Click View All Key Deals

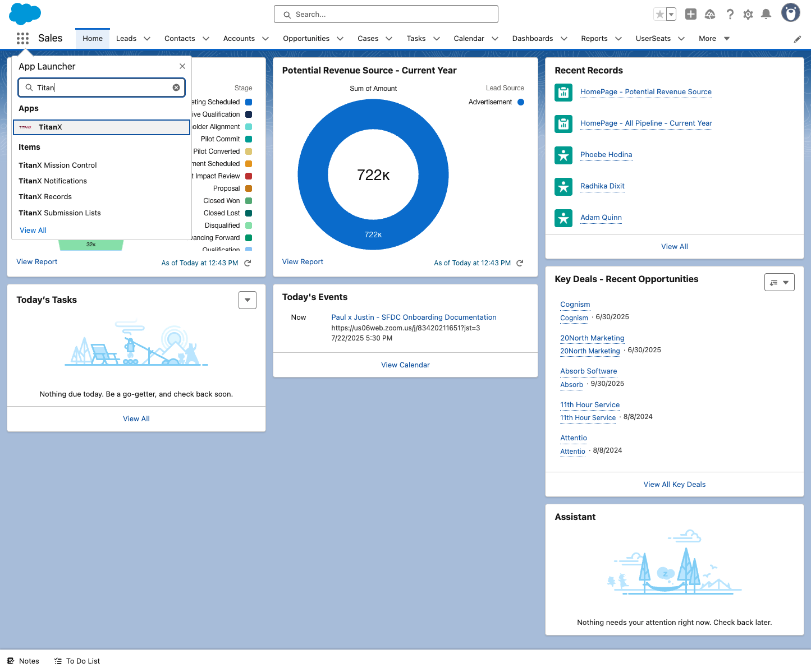675,485
